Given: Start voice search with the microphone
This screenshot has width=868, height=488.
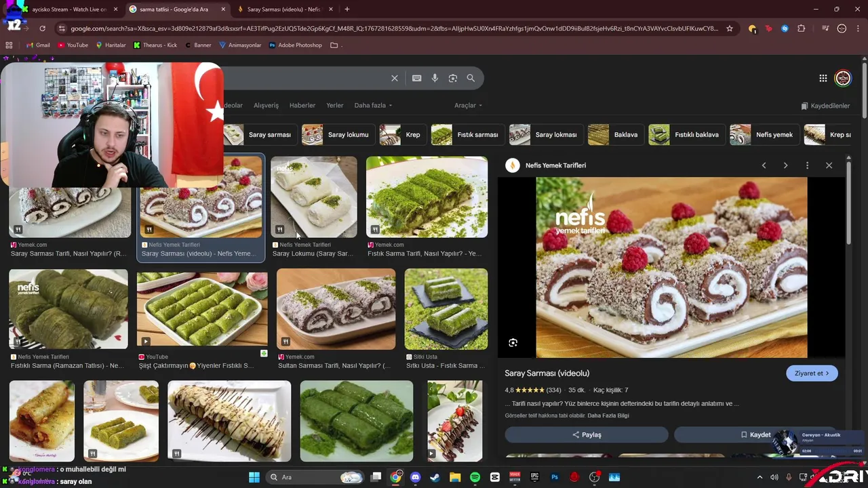Looking at the screenshot, I should (x=435, y=78).
